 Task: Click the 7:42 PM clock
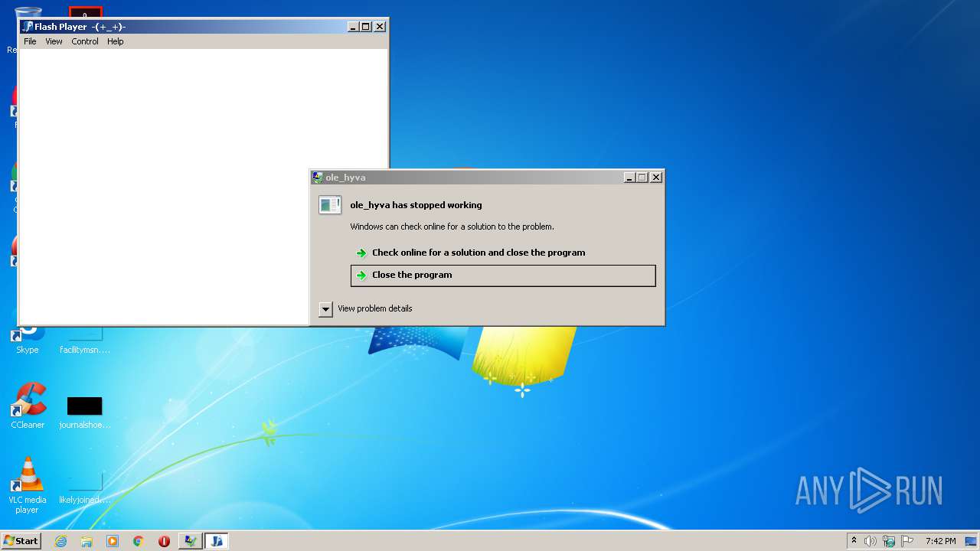click(940, 541)
